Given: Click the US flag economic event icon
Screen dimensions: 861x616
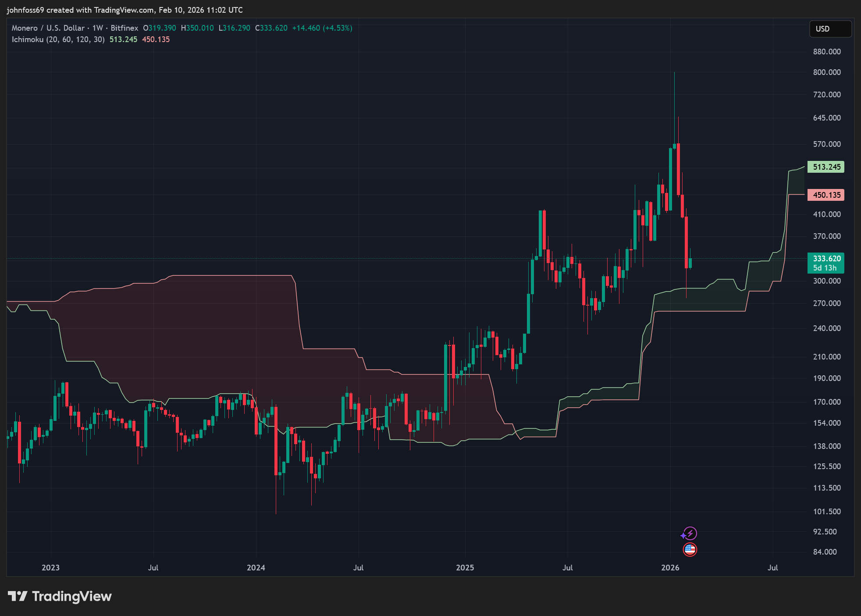Looking at the screenshot, I should [690, 549].
